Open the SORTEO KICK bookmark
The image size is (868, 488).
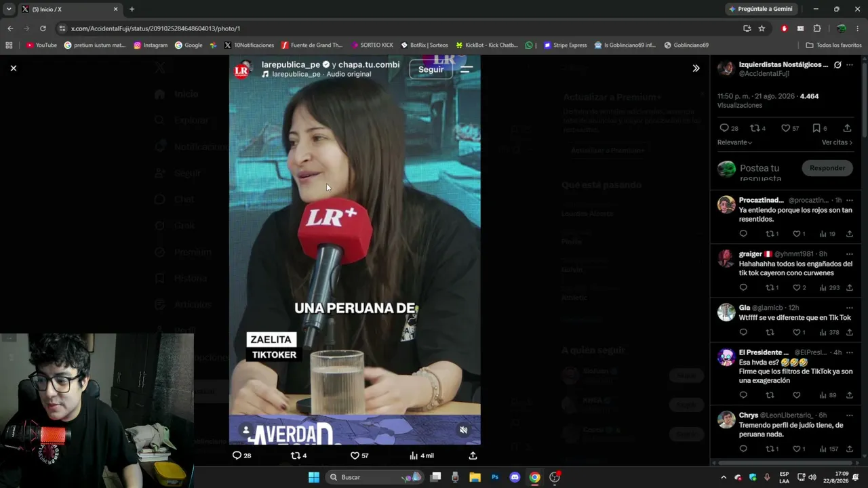(372, 45)
